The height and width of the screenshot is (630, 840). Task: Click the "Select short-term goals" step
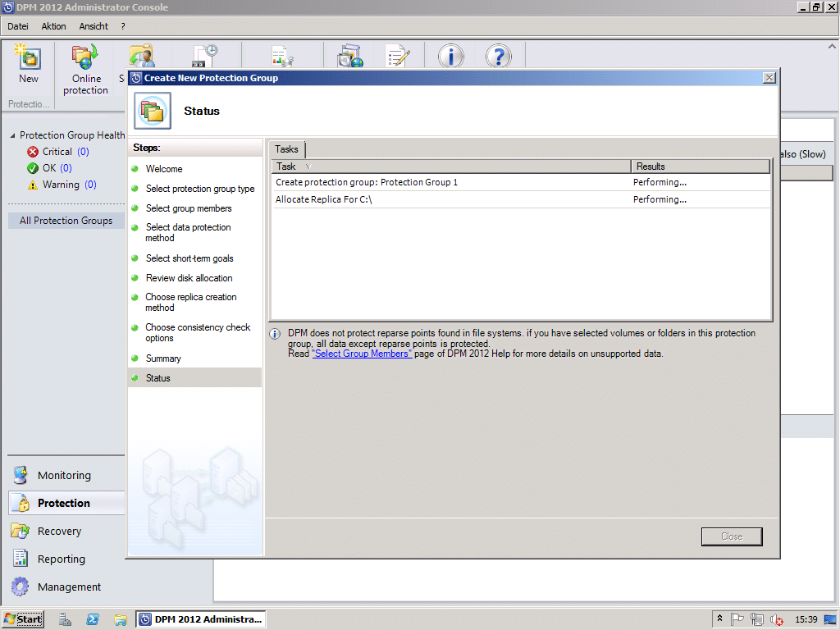coord(189,258)
